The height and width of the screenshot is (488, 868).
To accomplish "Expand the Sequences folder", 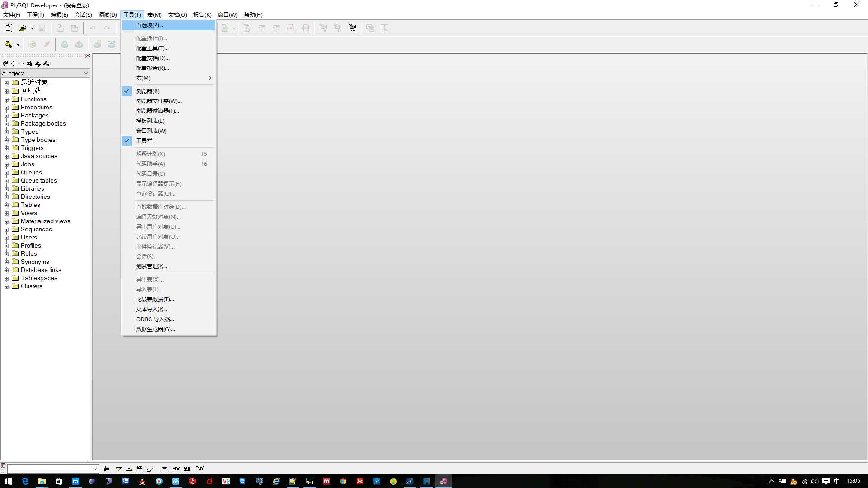I will (x=7, y=230).
